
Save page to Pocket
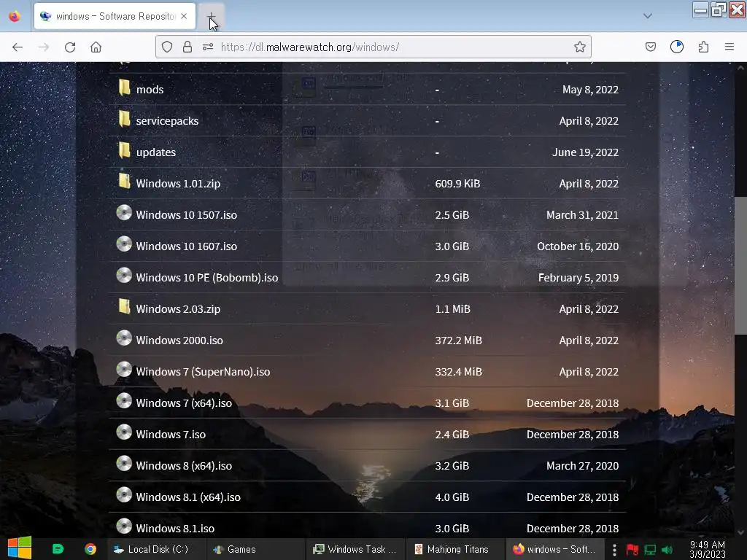tap(650, 47)
